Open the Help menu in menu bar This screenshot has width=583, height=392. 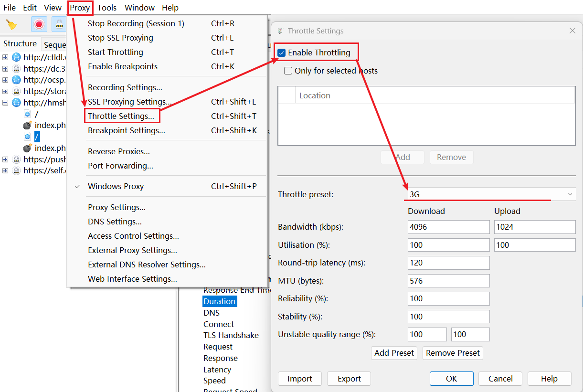(x=170, y=8)
